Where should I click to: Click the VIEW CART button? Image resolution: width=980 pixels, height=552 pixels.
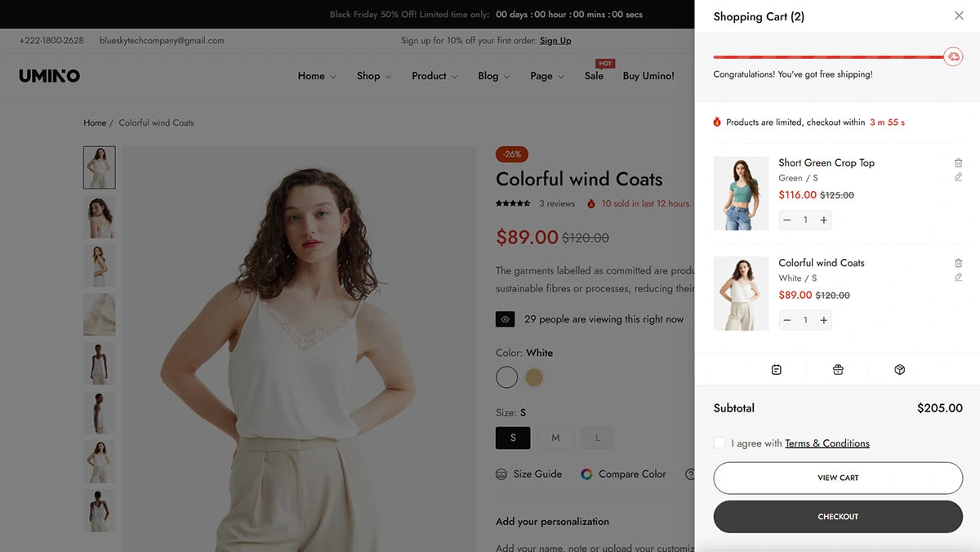(837, 478)
